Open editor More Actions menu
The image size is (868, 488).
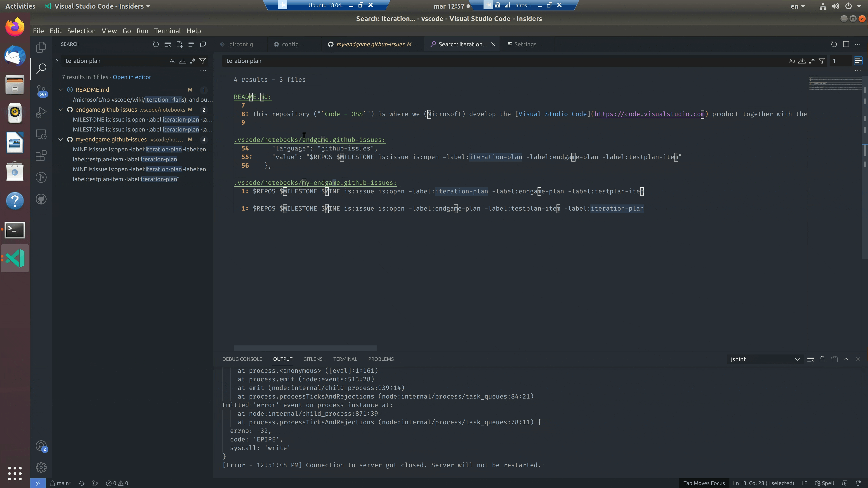click(858, 44)
